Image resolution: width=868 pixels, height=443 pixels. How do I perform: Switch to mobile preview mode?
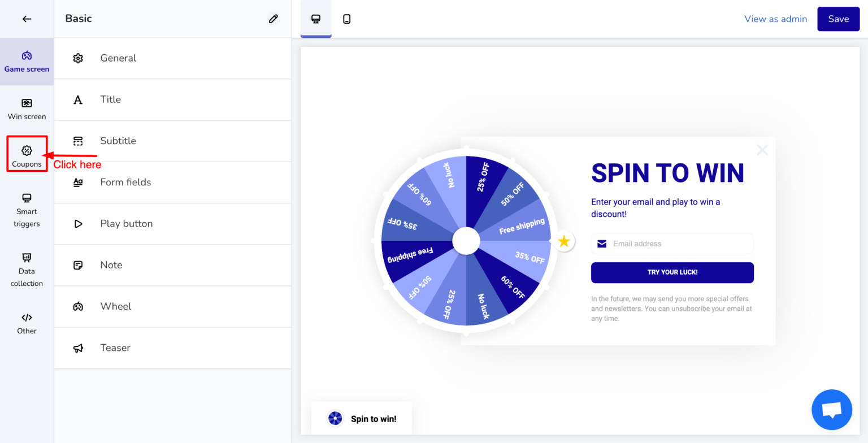[x=347, y=19]
